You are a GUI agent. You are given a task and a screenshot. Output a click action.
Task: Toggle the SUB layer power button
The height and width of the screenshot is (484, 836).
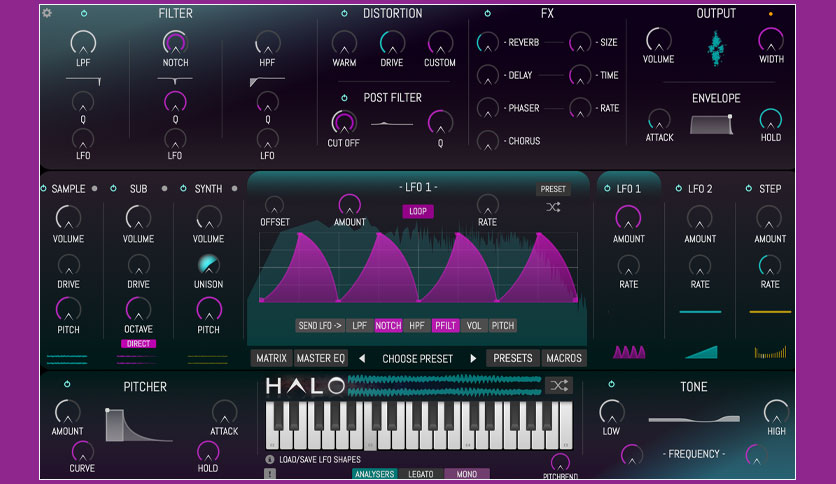[x=113, y=188]
